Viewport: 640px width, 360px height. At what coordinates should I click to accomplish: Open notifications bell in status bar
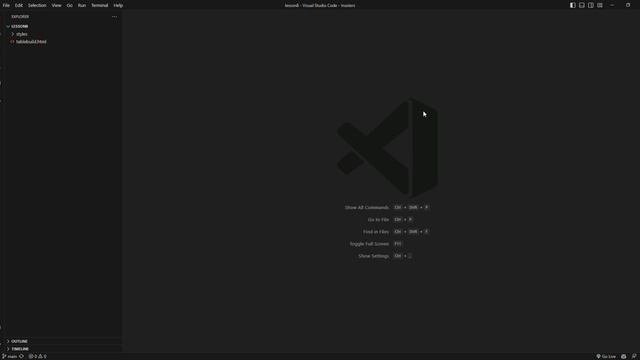(x=634, y=356)
